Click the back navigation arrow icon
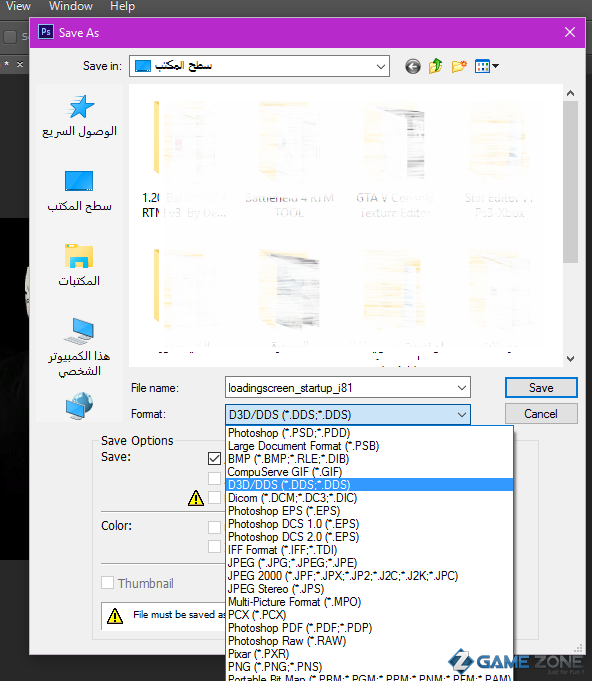 coord(413,66)
